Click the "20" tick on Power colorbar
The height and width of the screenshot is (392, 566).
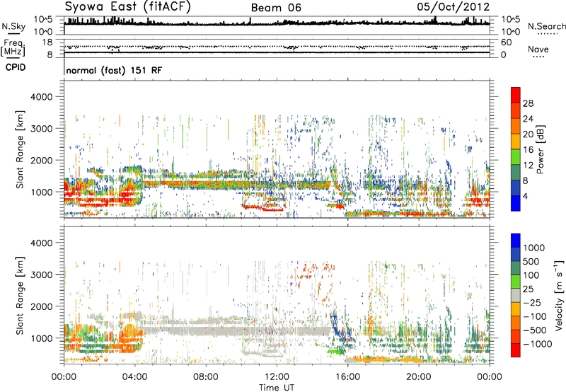528,134
